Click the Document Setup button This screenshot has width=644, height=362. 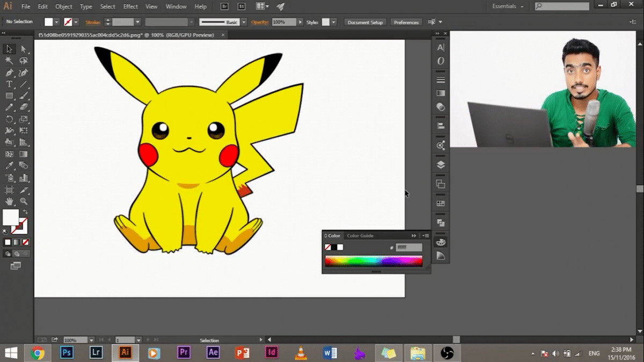(x=365, y=22)
